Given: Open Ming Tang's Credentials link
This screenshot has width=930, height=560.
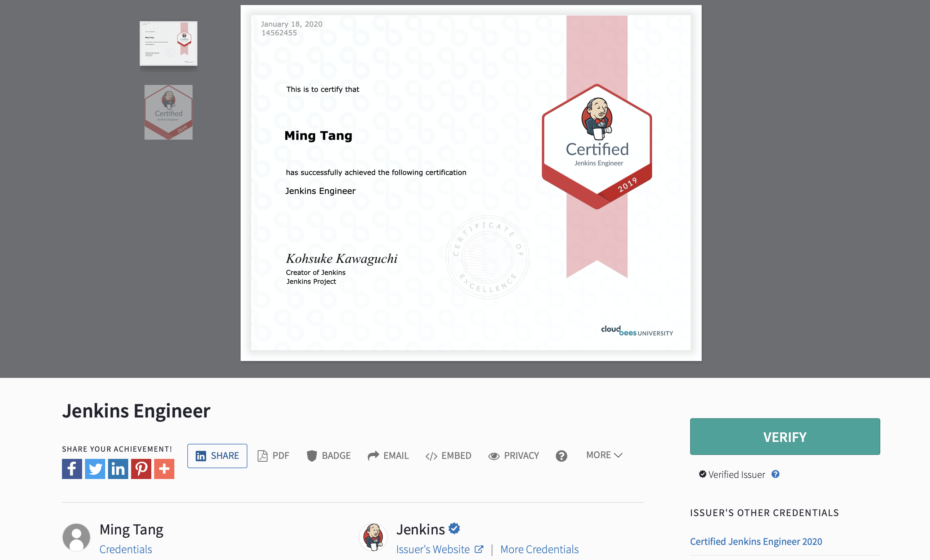Looking at the screenshot, I should tap(126, 549).
